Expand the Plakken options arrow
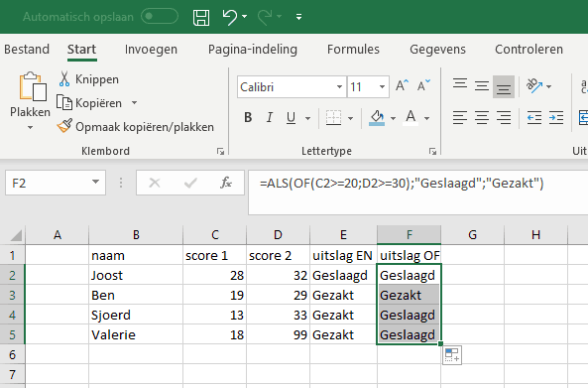The width and height of the screenshot is (588, 388). [31, 128]
